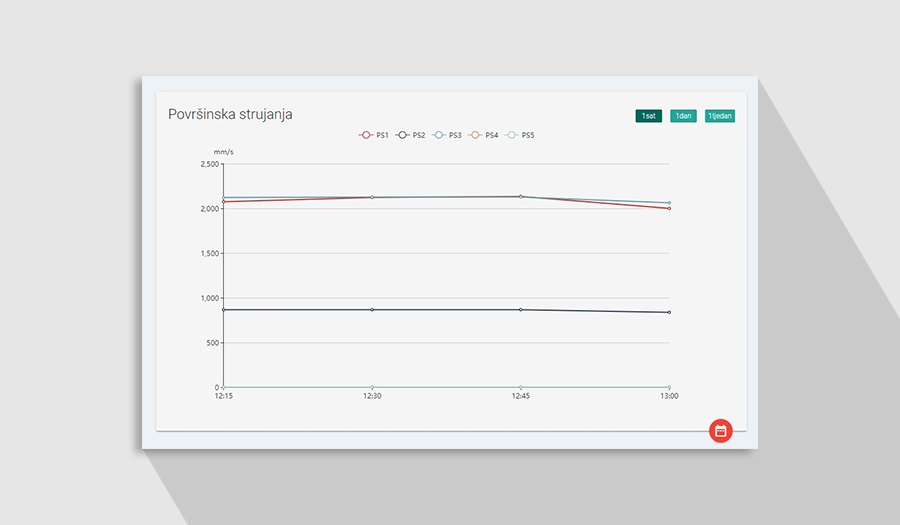Click the 'mm/s' axis unit label
The height and width of the screenshot is (525, 900).
pos(223,152)
